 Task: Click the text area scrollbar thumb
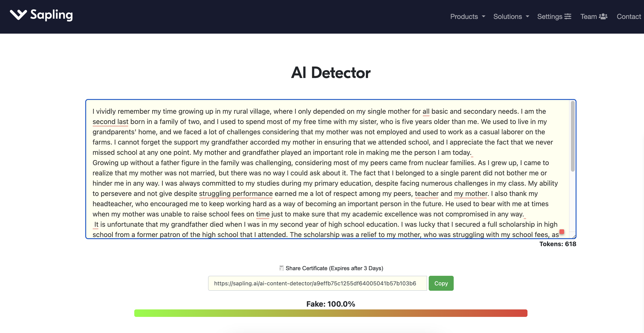coord(573,136)
